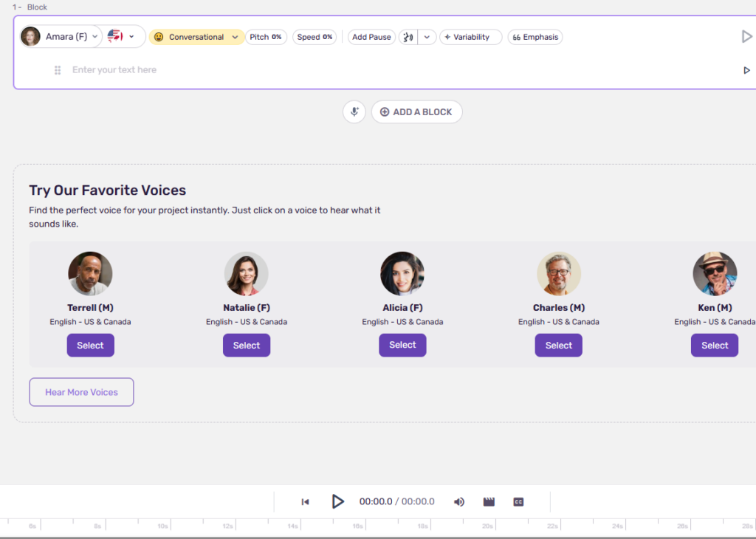Toggle the Emphasis option

[x=535, y=37]
